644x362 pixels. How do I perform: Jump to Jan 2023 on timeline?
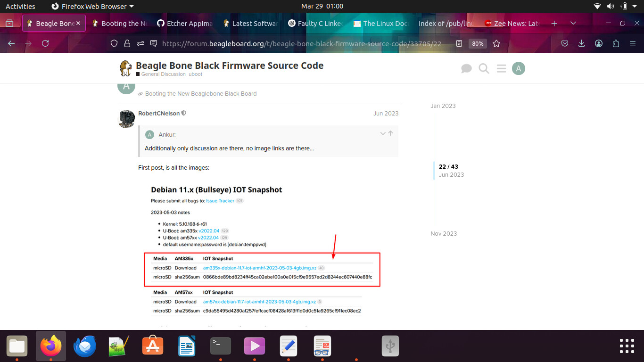point(443,106)
